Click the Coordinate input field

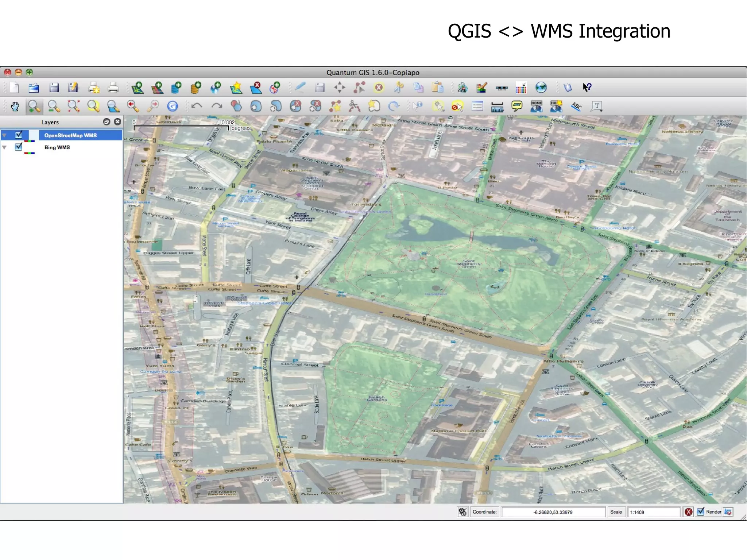pyautogui.click(x=553, y=512)
